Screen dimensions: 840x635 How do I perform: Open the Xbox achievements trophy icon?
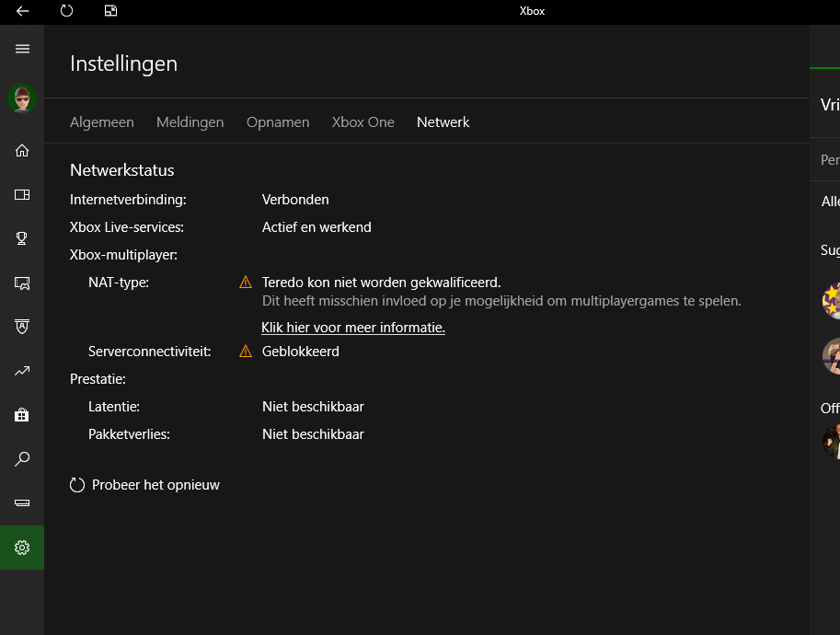coord(21,238)
